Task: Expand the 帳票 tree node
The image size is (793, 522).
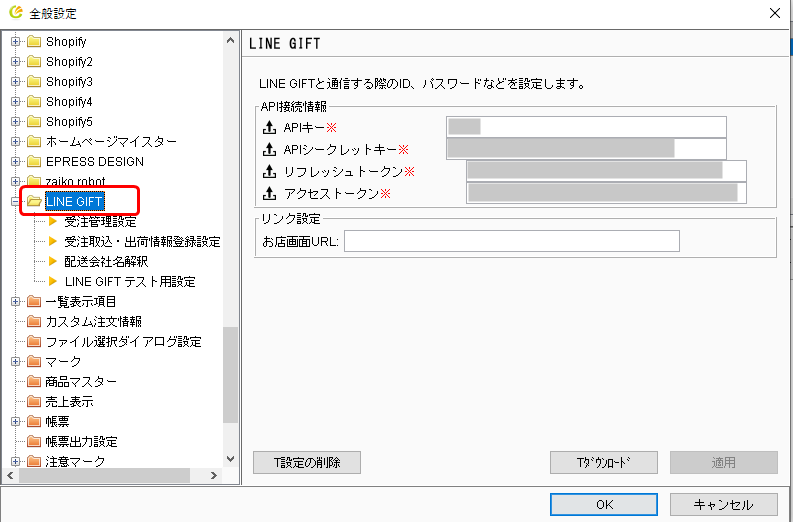Action: pos(15,421)
